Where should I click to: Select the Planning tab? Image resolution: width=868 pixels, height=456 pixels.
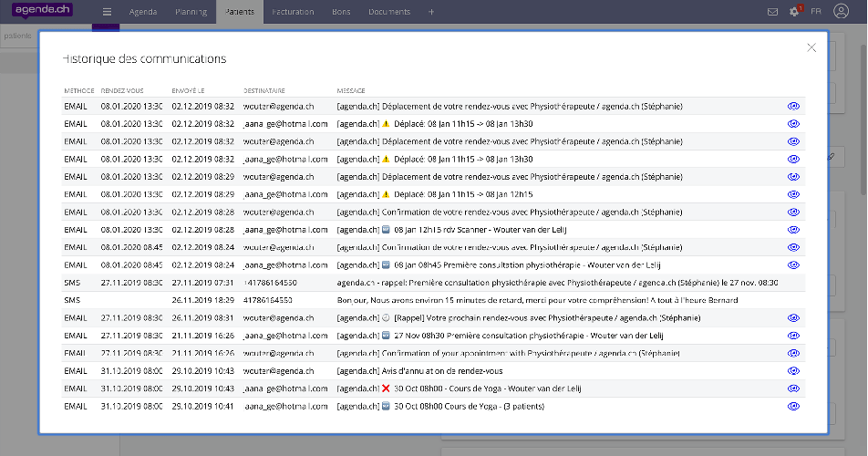click(191, 12)
